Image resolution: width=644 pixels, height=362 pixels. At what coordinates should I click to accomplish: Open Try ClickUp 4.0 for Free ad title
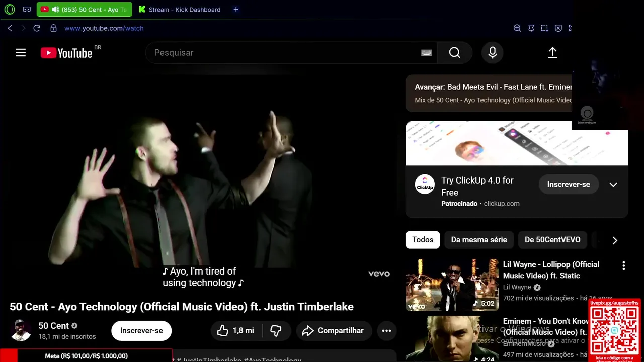tap(477, 186)
